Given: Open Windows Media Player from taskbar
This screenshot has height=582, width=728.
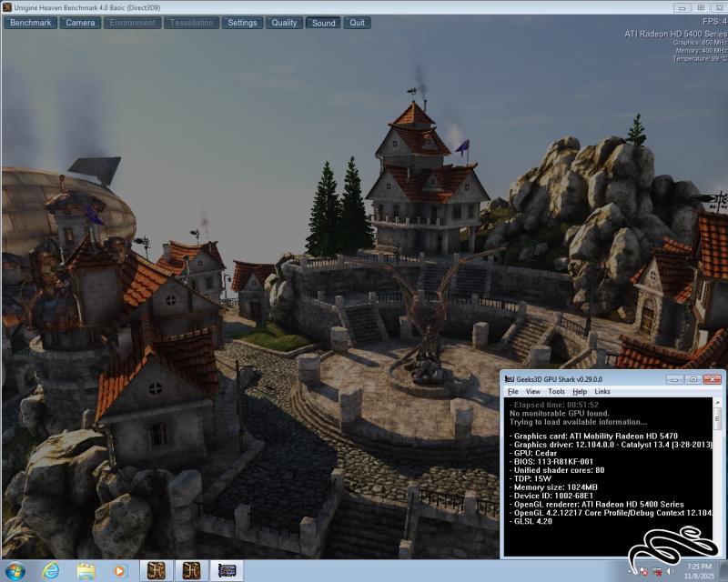Looking at the screenshot, I should click(x=120, y=570).
